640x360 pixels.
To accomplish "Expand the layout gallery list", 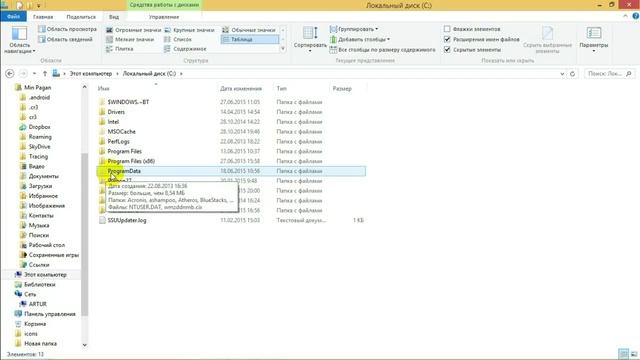I will click(x=283, y=49).
